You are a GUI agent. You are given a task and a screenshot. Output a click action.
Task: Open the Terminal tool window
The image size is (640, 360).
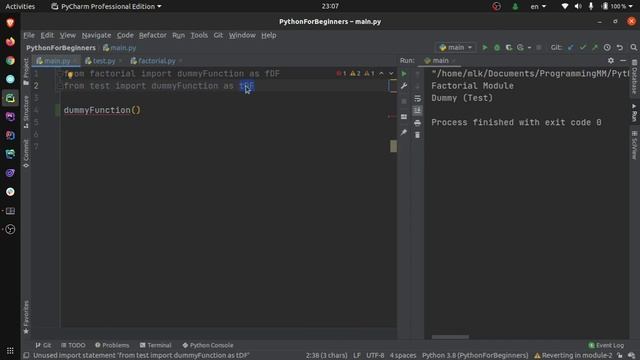tap(156, 345)
